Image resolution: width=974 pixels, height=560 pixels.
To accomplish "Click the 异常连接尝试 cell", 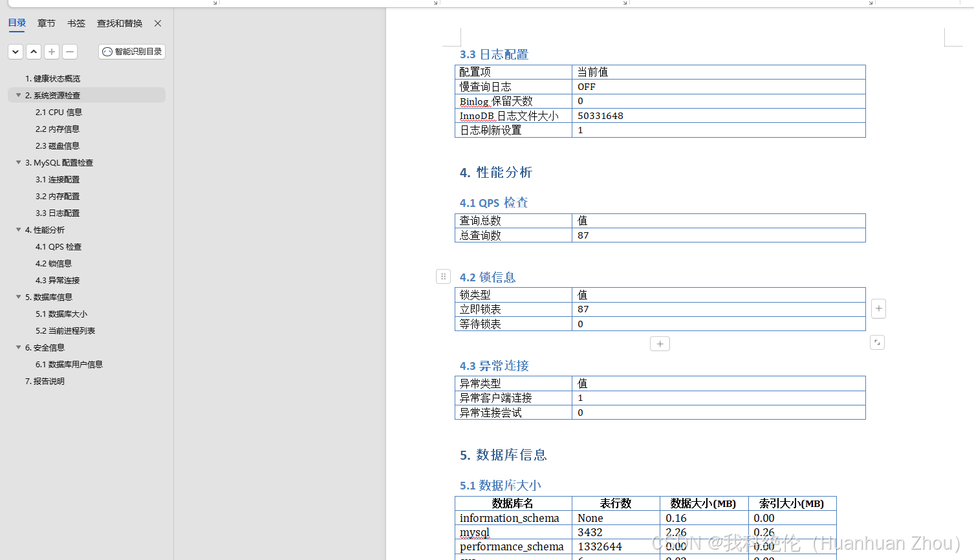I will pyautogui.click(x=514, y=413).
